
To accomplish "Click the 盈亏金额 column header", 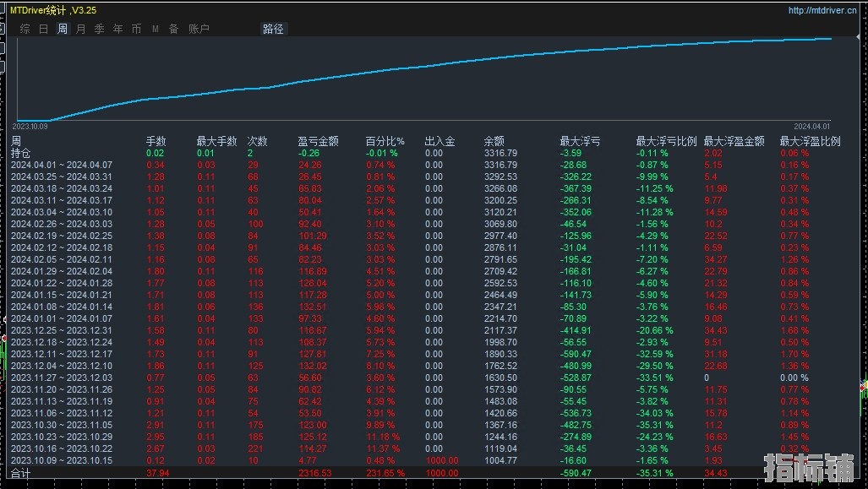I will (318, 142).
